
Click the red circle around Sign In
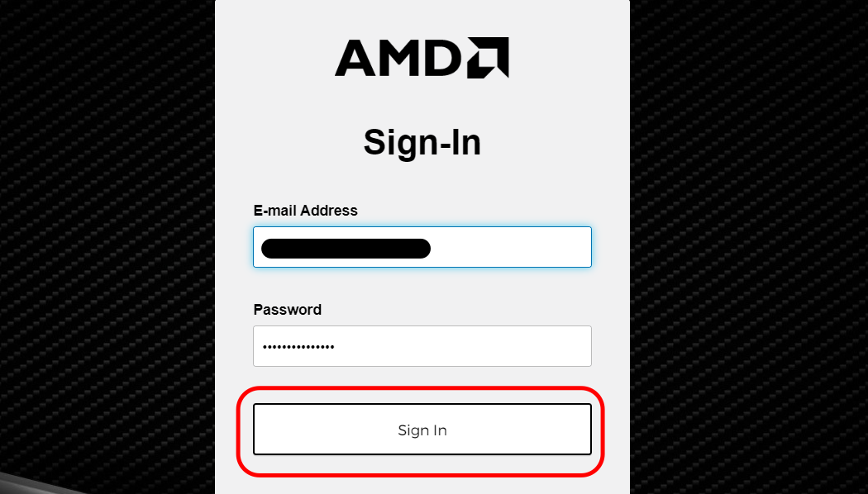point(422,388)
